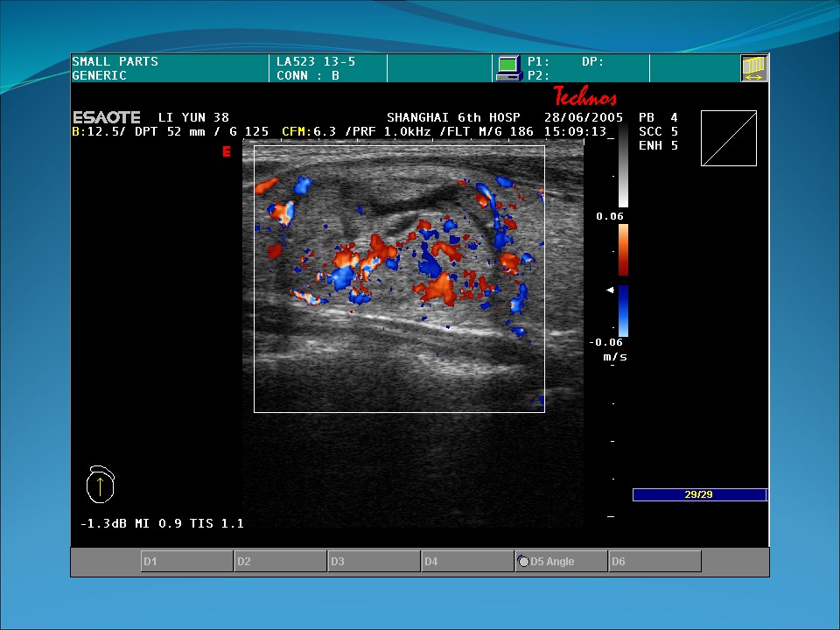
Task: Click the P2: label
Action: pyautogui.click(x=538, y=75)
